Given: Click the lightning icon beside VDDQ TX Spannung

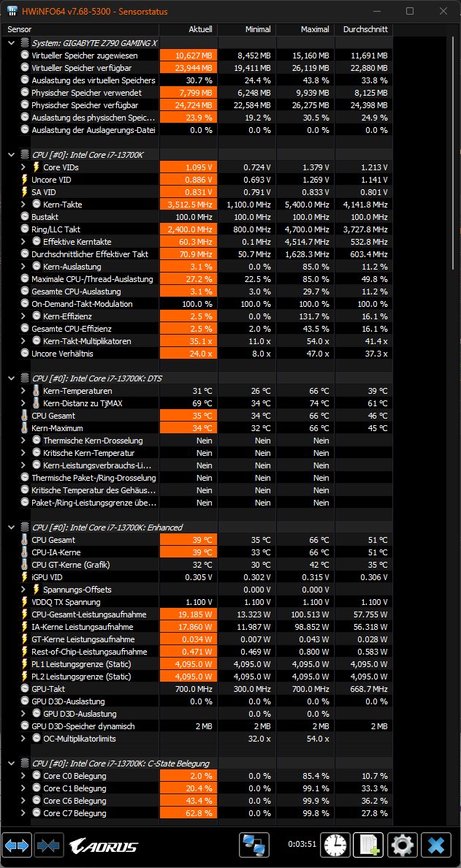Looking at the screenshot, I should [x=24, y=602].
